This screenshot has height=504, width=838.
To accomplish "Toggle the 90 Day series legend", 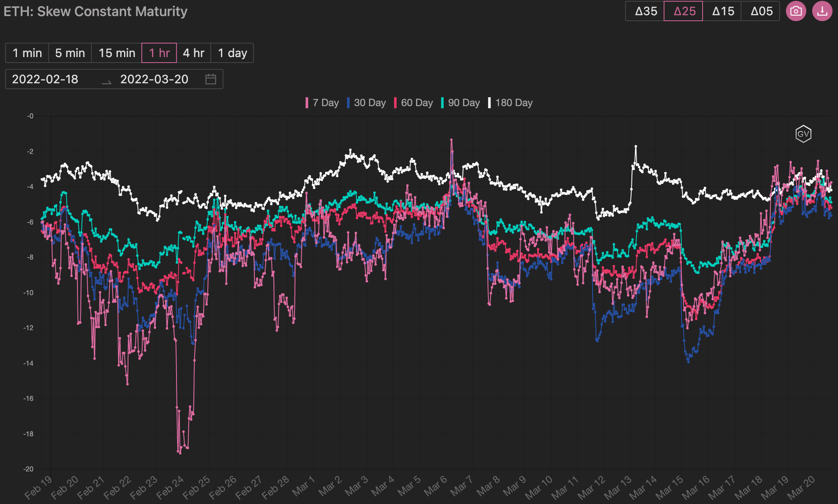I will click(460, 103).
